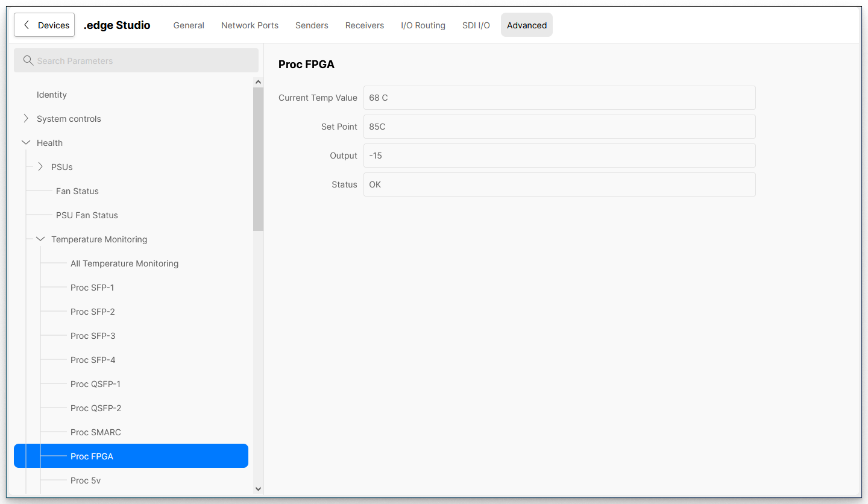Click the Search Parameters field
This screenshot has width=868, height=504.
(x=145, y=61)
